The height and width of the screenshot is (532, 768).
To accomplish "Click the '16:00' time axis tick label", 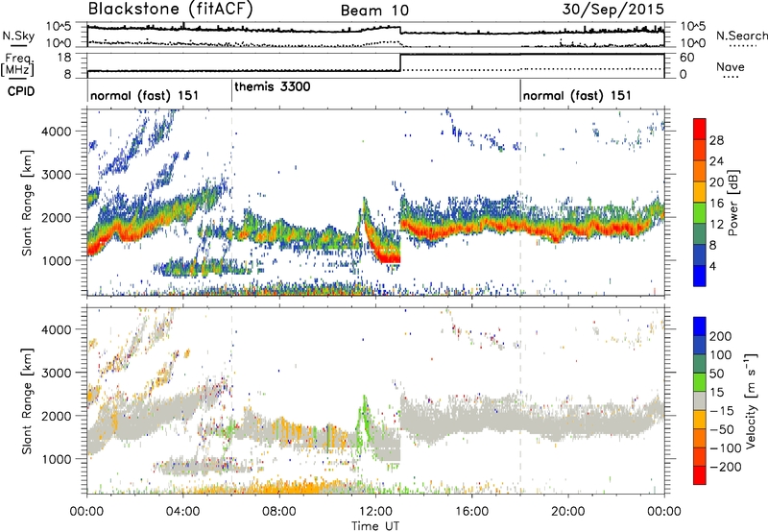I will 471,512.
